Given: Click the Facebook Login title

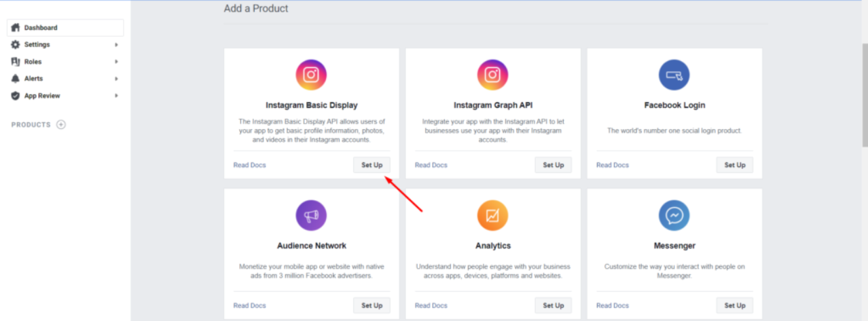Looking at the screenshot, I should (x=674, y=105).
